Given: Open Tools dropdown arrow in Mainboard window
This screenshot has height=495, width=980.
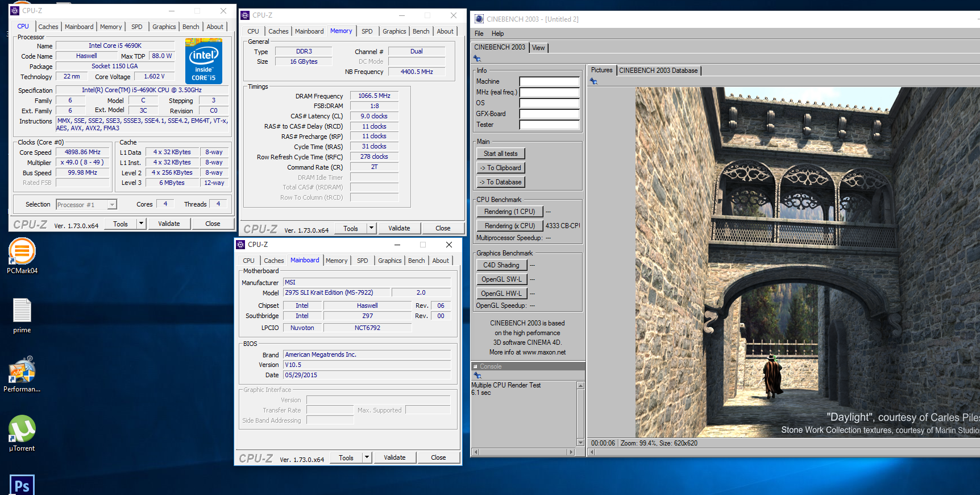Looking at the screenshot, I should [367, 457].
